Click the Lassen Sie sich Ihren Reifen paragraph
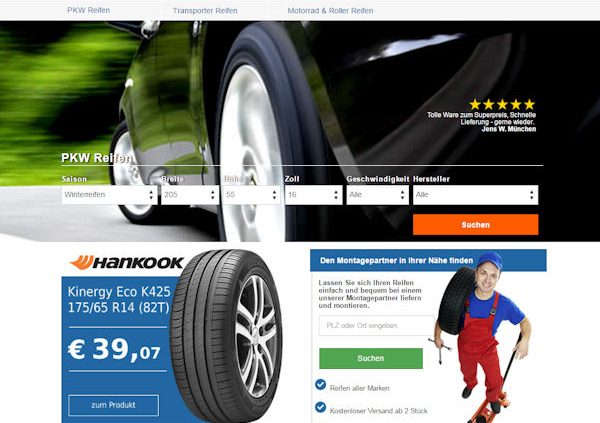The width and height of the screenshot is (600, 423). click(x=370, y=294)
